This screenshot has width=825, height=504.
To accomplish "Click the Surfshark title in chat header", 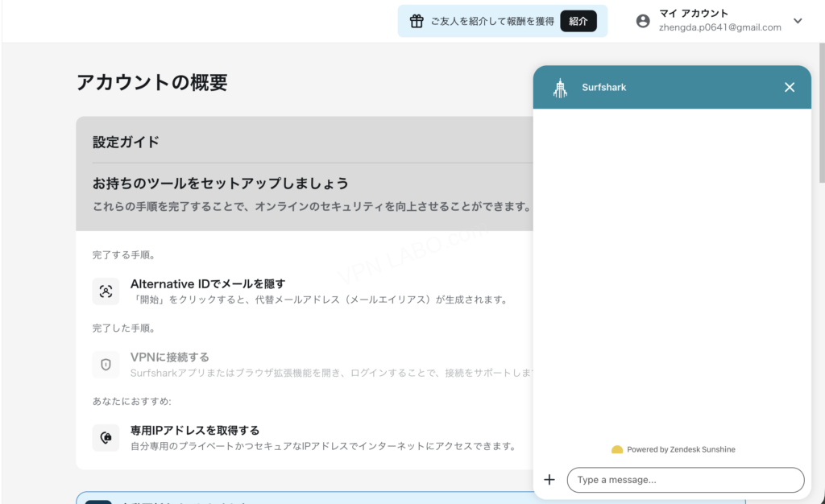I will (x=604, y=87).
